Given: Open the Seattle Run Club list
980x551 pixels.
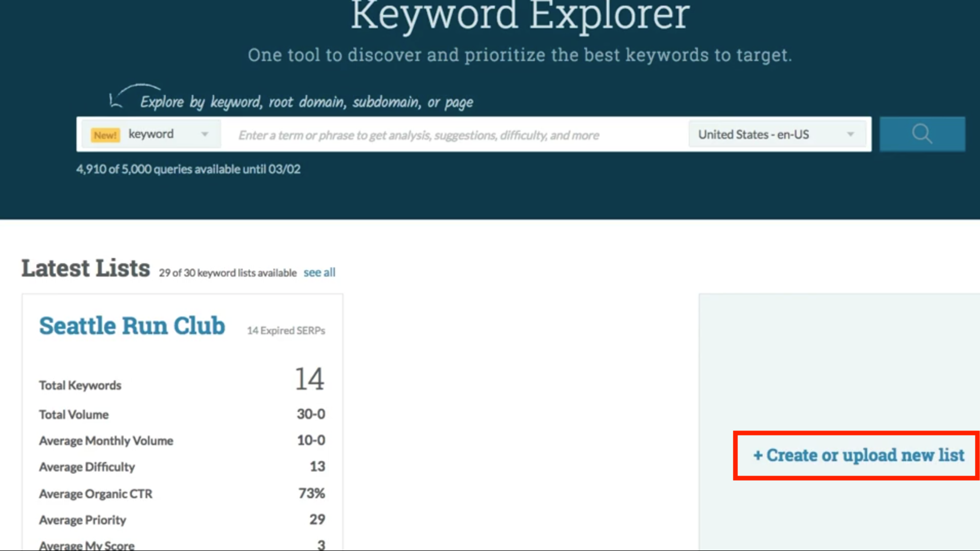Looking at the screenshot, I should click(x=132, y=326).
